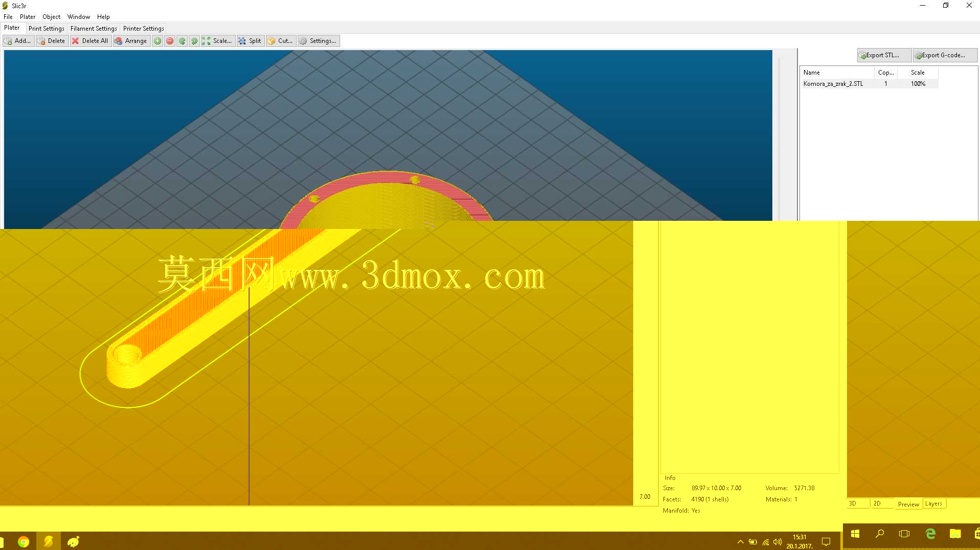Screen dimensions: 980x550
Task: Open Task View from taskbar
Action: click(904, 534)
